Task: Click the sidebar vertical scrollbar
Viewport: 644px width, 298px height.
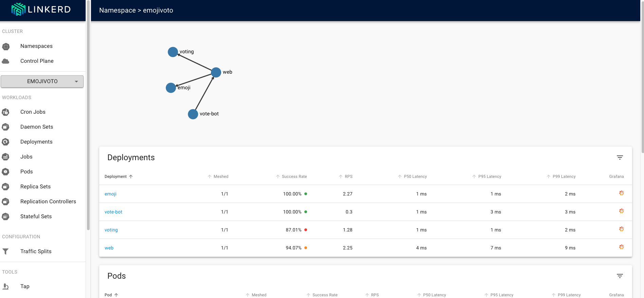Action: tap(88, 115)
